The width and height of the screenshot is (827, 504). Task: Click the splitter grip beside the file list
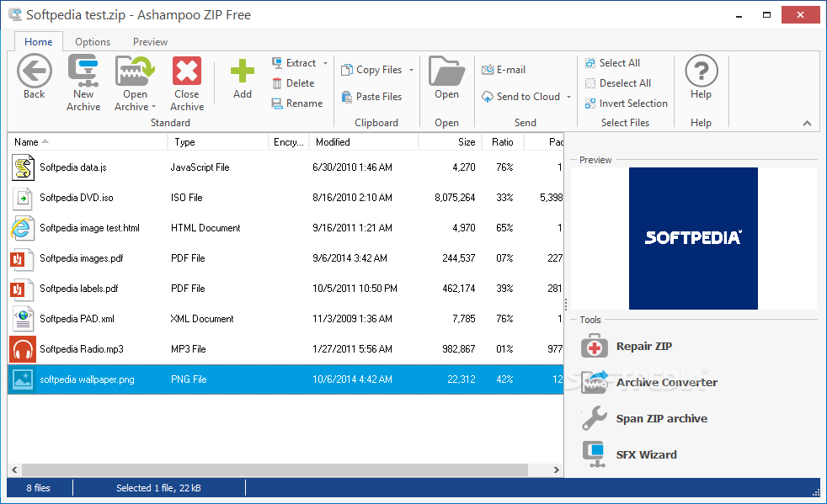click(x=566, y=305)
